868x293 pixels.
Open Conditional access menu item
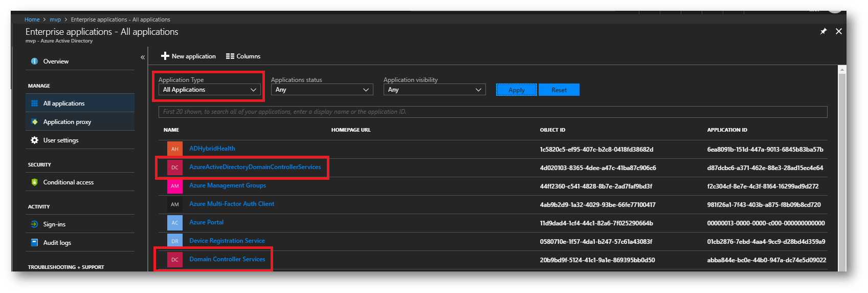80,182
